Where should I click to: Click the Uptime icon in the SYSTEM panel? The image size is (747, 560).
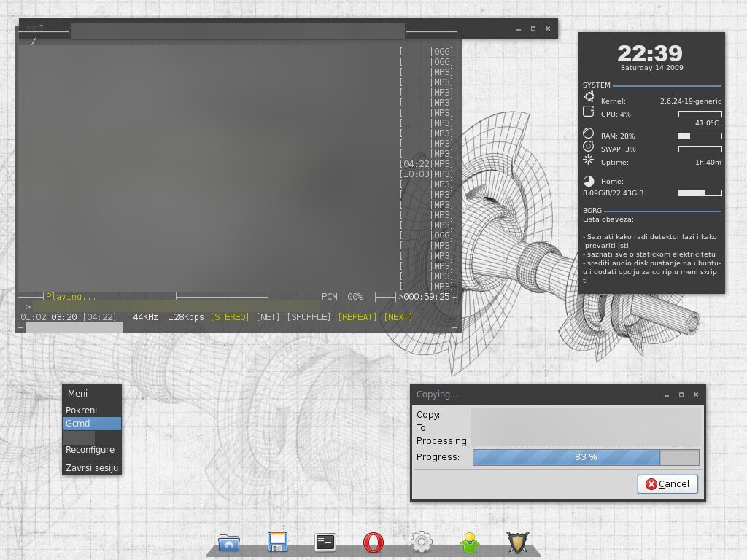588,162
